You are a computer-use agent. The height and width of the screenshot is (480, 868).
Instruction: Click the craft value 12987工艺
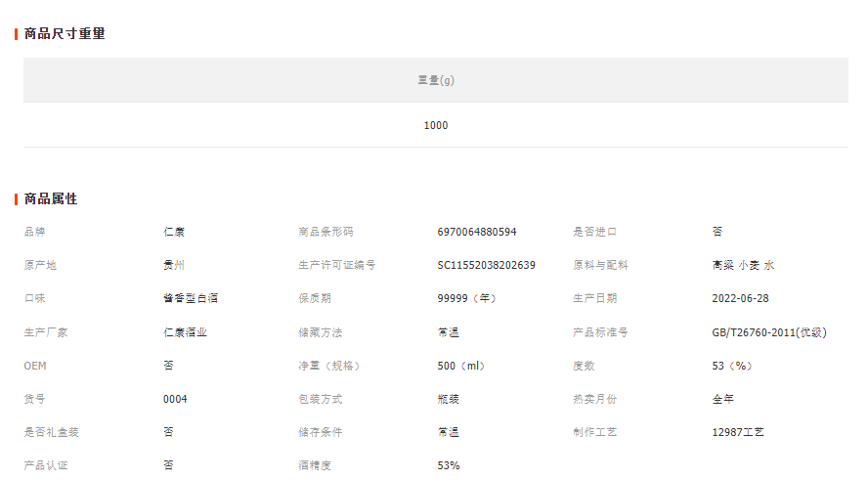point(738,432)
